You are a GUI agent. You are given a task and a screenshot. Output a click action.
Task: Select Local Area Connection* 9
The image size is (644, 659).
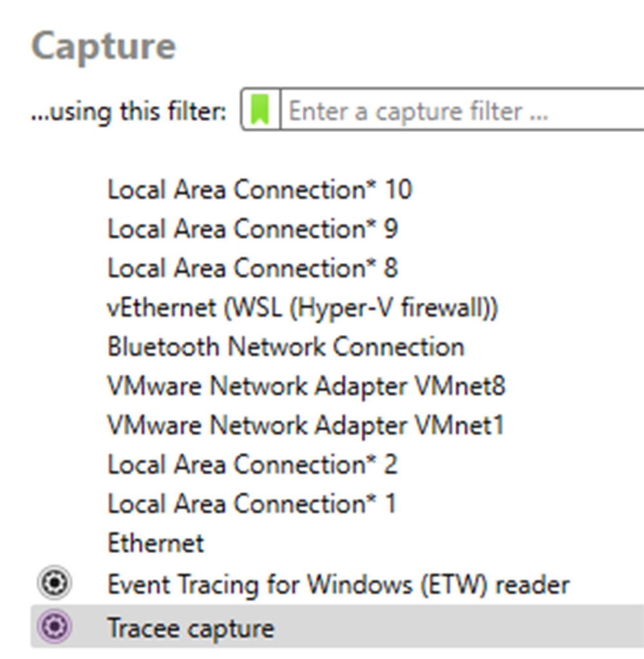tap(254, 229)
